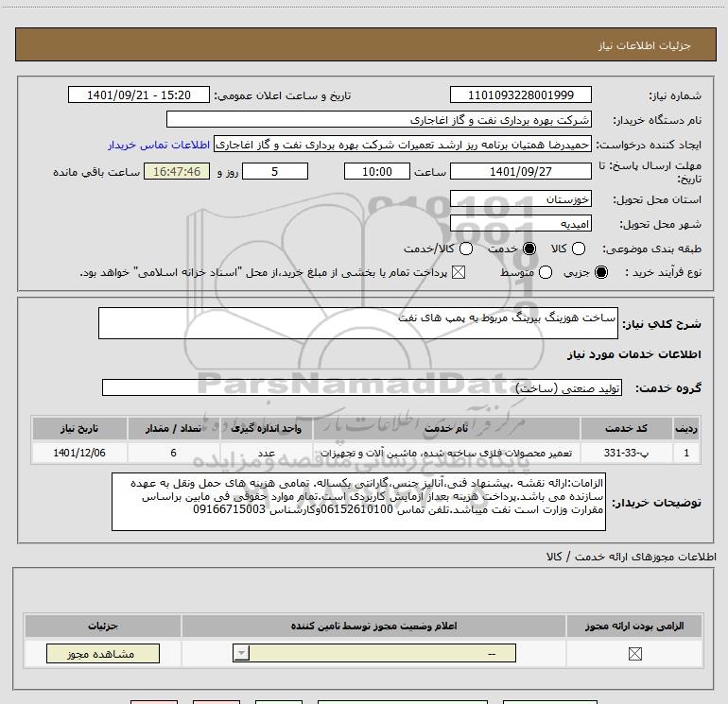Choose متوسط purchase process radio
Viewport: 728px width, 704px height.
pos(546,272)
